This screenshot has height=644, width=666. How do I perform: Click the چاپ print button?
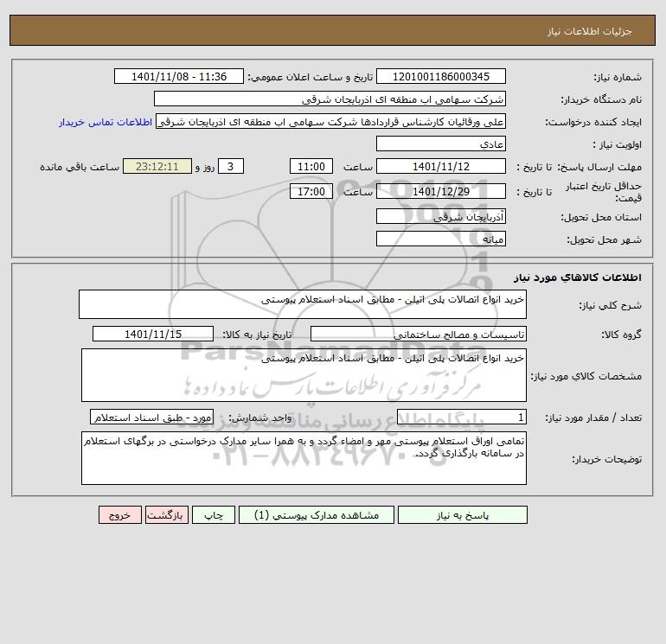point(214,515)
